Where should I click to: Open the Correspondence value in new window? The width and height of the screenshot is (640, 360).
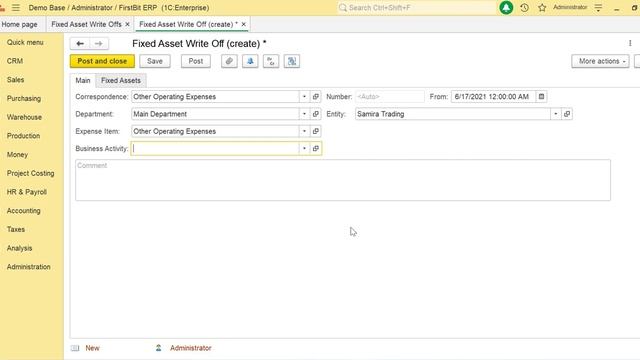(316, 97)
